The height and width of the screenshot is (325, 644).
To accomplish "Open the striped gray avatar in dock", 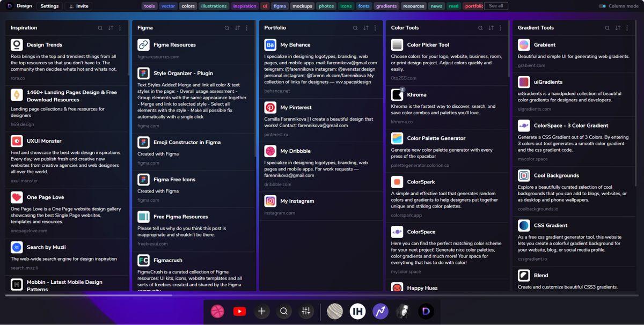I will pyautogui.click(x=335, y=311).
